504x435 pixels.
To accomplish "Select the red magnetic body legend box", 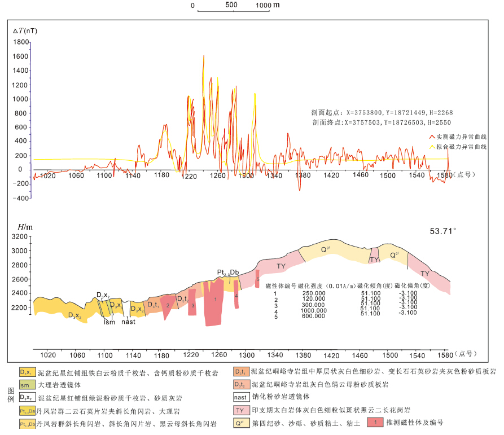I will point(375,423).
